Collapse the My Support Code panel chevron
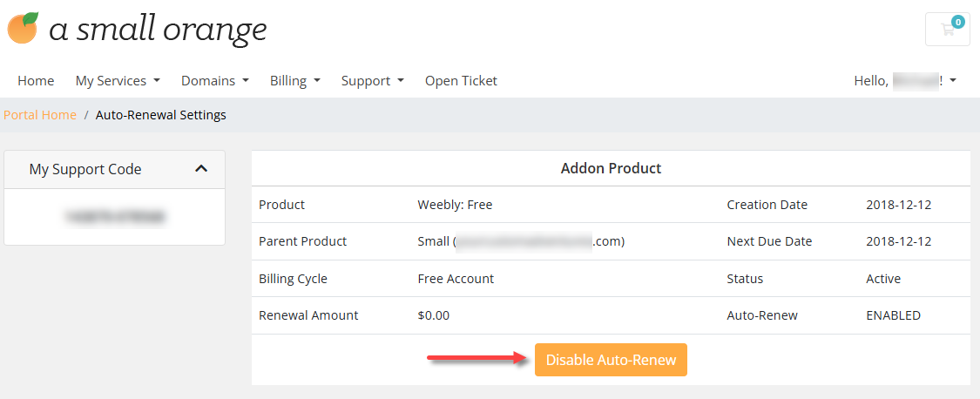 coord(200,169)
